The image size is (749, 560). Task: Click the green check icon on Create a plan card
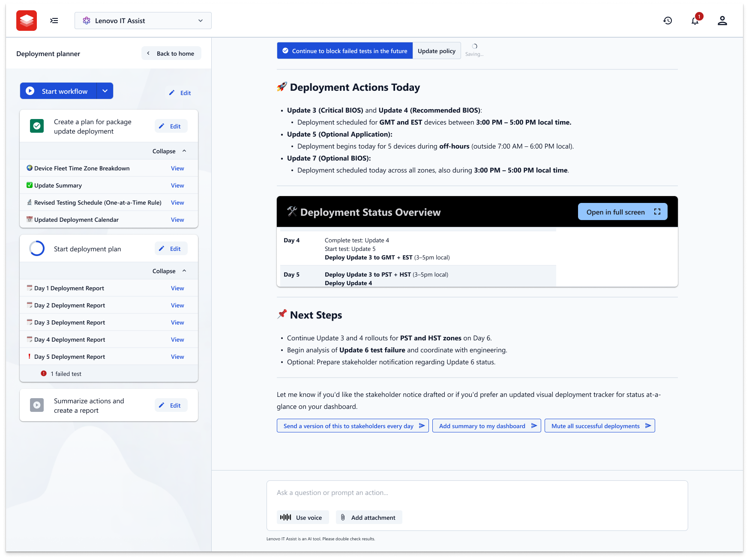pos(37,126)
